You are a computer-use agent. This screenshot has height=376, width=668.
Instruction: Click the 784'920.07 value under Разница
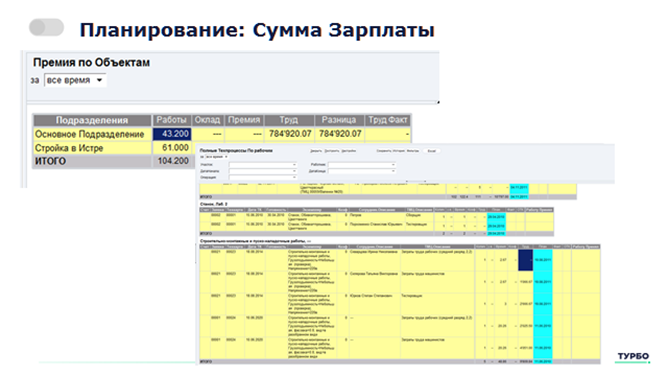click(340, 134)
